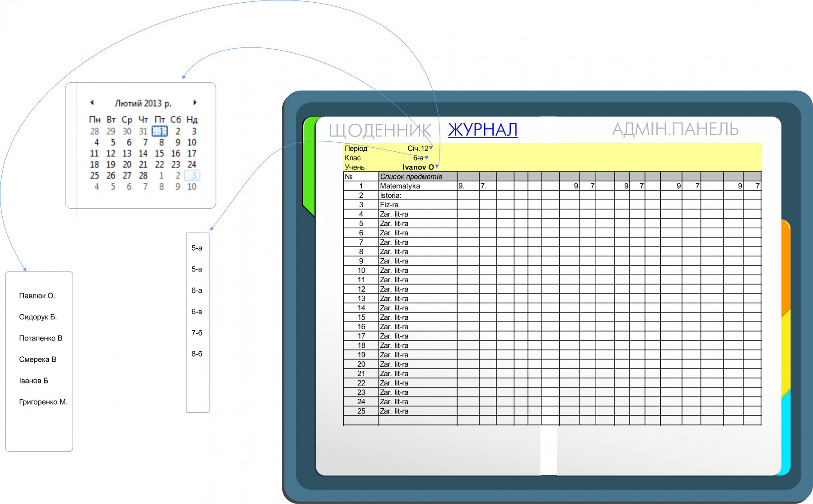Select student Григоренко М. from list
Screen dimensions: 813x504
pos(43,402)
